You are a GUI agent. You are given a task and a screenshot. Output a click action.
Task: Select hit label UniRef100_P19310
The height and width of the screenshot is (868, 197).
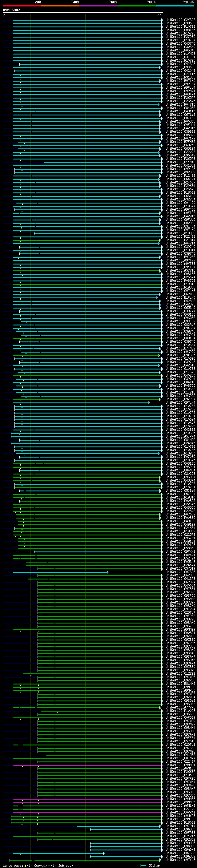[180, 497]
